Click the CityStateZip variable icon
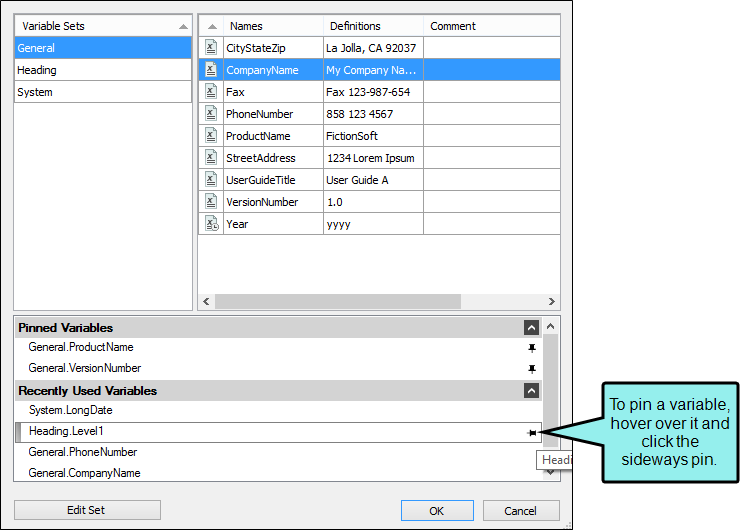The width and height of the screenshot is (748, 530). coord(211,48)
